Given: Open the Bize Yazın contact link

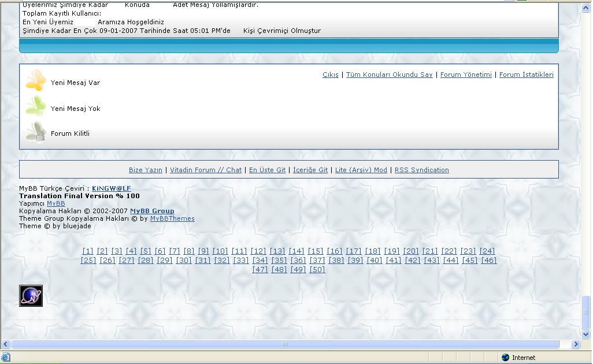Looking at the screenshot, I should [145, 170].
